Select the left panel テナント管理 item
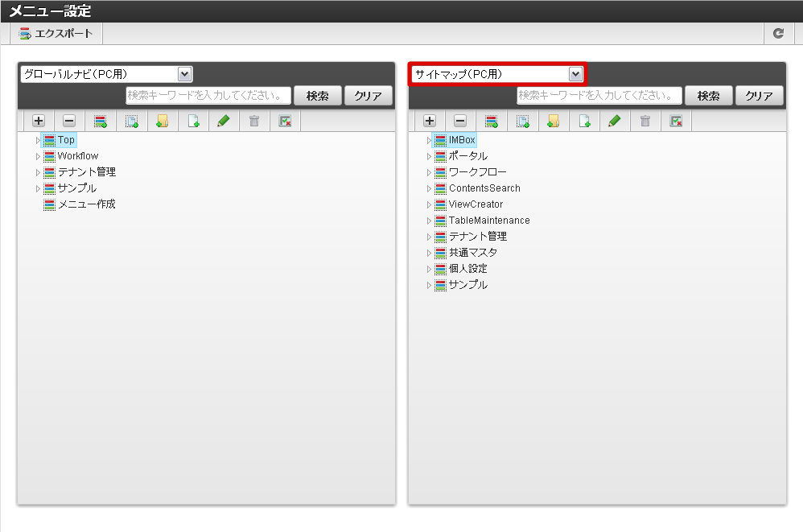Image resolution: width=803 pixels, height=532 pixels. click(87, 172)
